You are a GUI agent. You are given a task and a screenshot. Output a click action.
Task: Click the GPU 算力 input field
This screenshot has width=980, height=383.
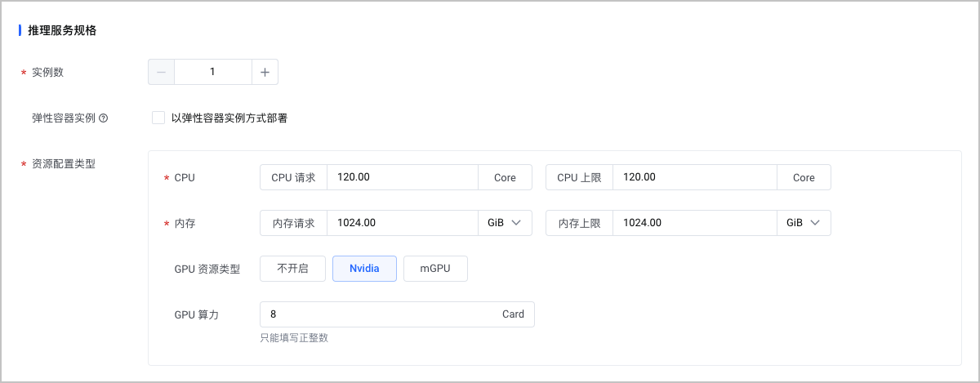tap(397, 314)
